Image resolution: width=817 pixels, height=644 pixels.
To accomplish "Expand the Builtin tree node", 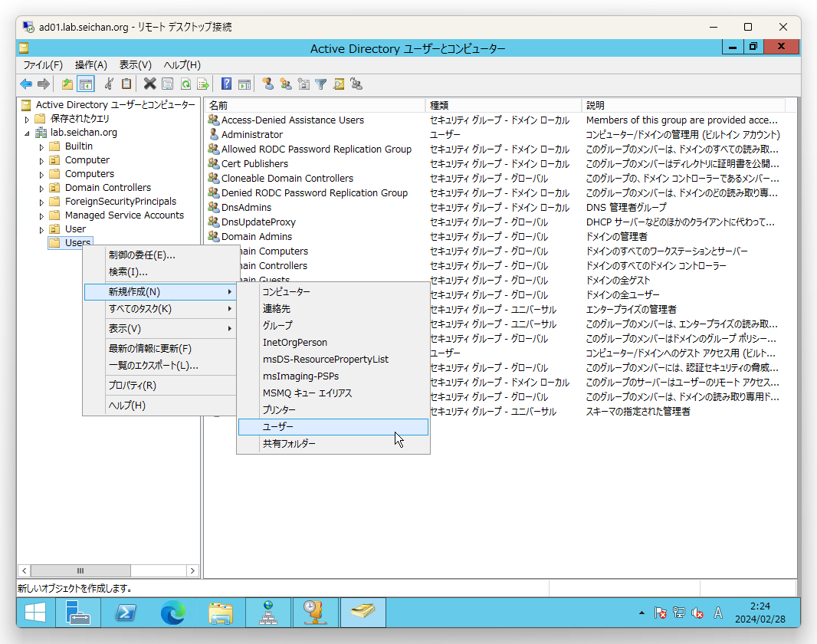I will pyautogui.click(x=42, y=146).
